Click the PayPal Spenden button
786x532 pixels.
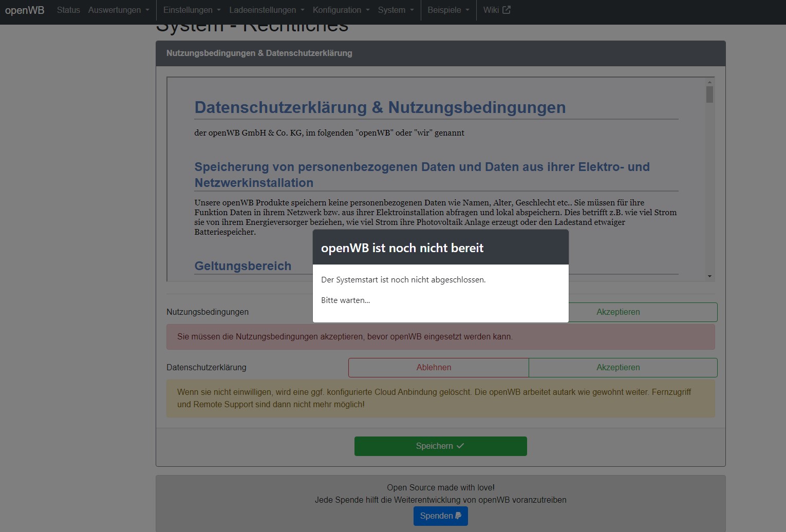pyautogui.click(x=440, y=516)
